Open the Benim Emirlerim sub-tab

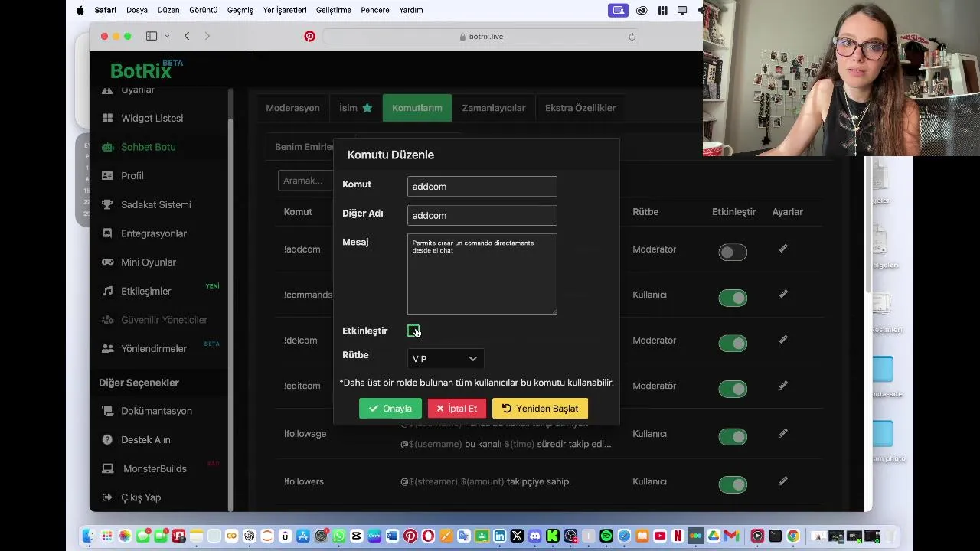pyautogui.click(x=304, y=147)
